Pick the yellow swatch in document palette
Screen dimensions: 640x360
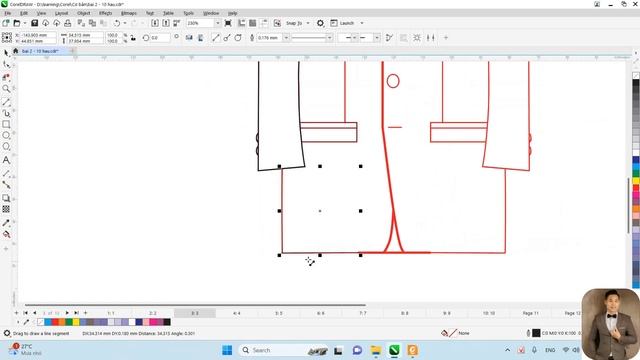[x=76, y=322]
